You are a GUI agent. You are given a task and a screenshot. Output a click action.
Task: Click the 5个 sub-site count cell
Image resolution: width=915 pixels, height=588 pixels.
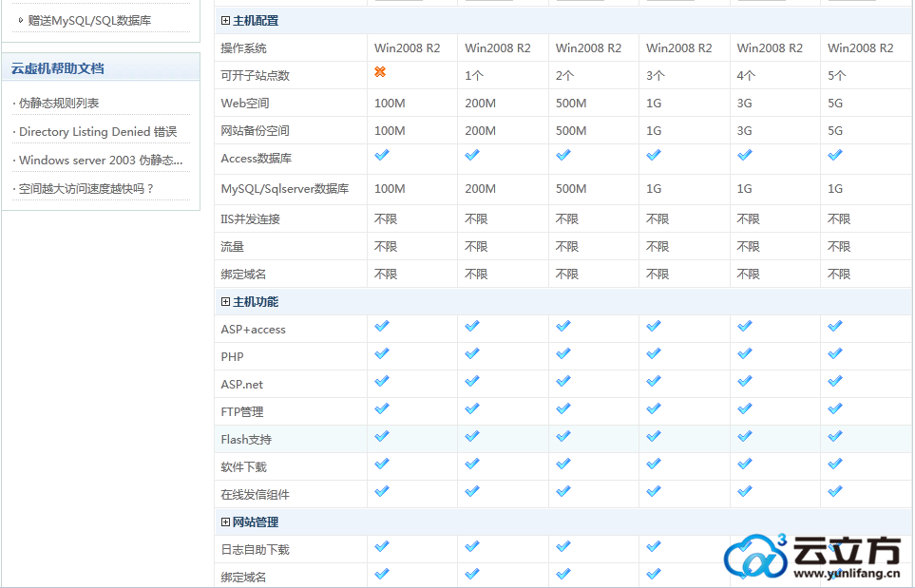(837, 76)
